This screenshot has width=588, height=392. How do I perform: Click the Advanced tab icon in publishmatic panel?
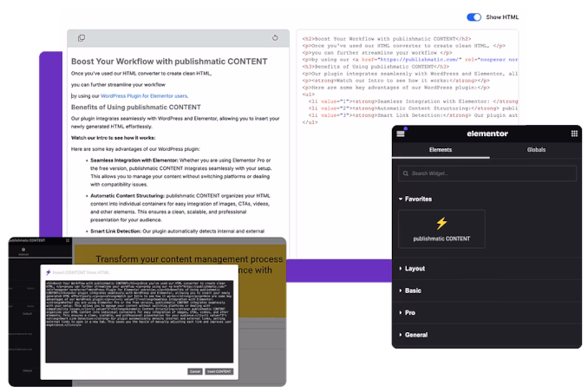[x=23, y=252]
